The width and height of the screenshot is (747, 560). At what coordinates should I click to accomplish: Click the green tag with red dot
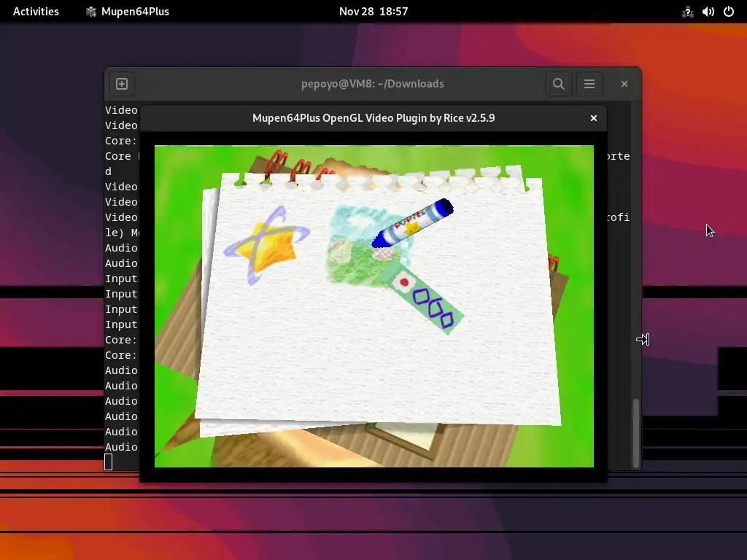[x=425, y=300]
